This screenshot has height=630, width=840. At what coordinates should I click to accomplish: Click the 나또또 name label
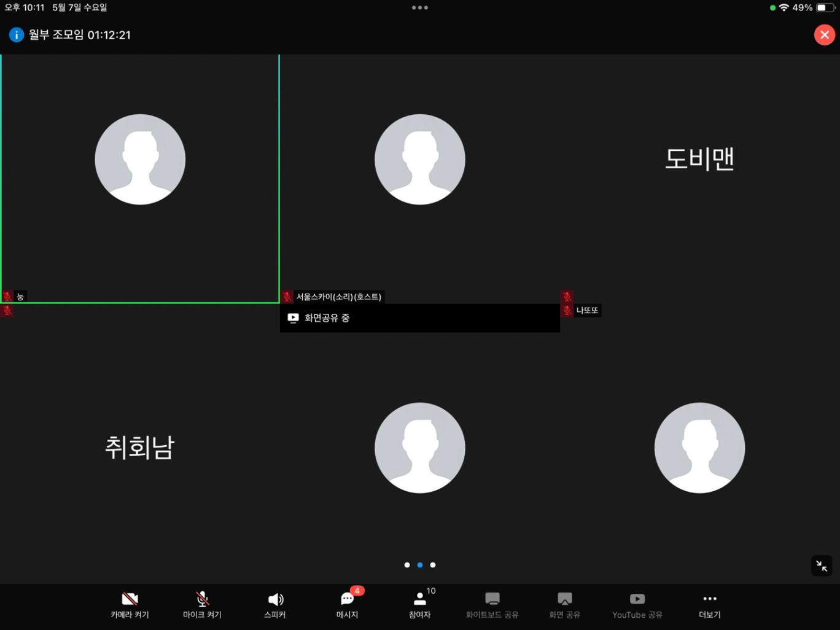(588, 311)
